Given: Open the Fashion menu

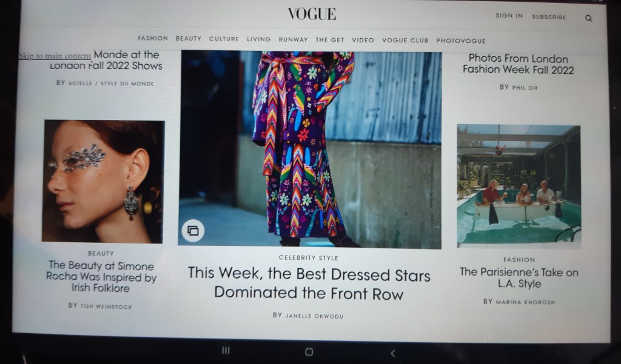Looking at the screenshot, I should [153, 38].
